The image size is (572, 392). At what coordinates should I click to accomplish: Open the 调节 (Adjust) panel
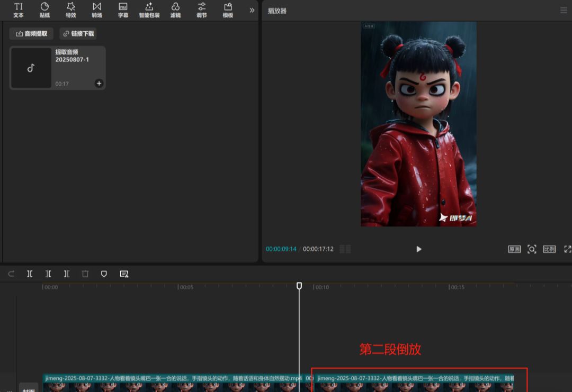tap(202, 10)
